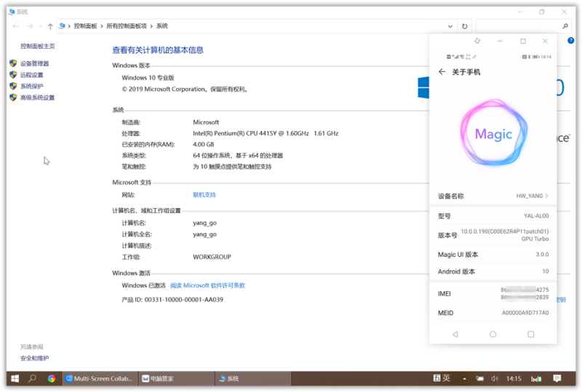Select the 版本号 build number row
Image resolution: width=582 pixels, height=392 pixels.
493,235
